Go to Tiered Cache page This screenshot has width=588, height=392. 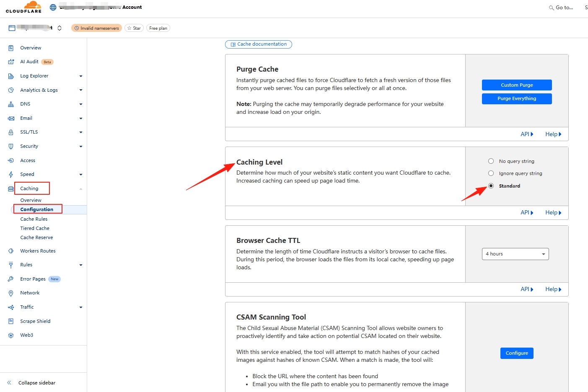[35, 228]
